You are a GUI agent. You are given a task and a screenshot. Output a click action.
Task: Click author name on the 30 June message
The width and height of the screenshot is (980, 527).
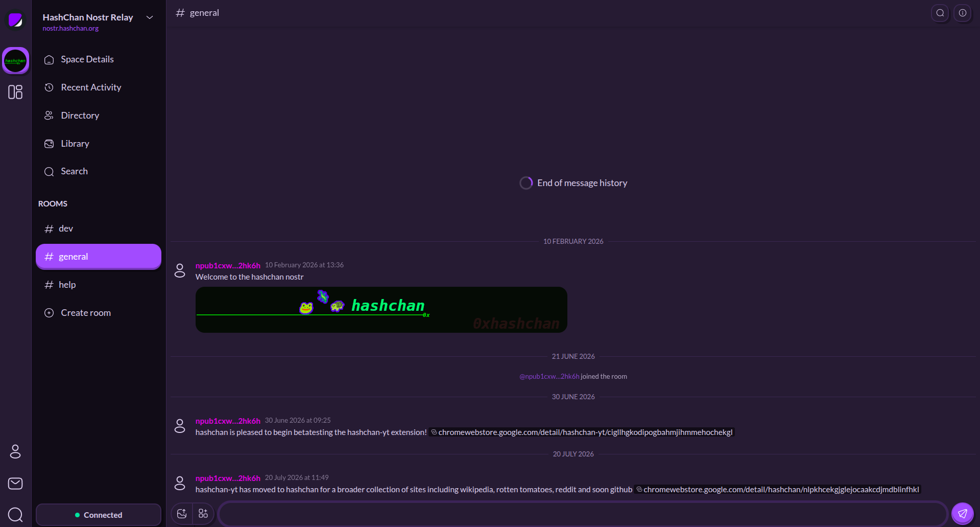pyautogui.click(x=228, y=421)
